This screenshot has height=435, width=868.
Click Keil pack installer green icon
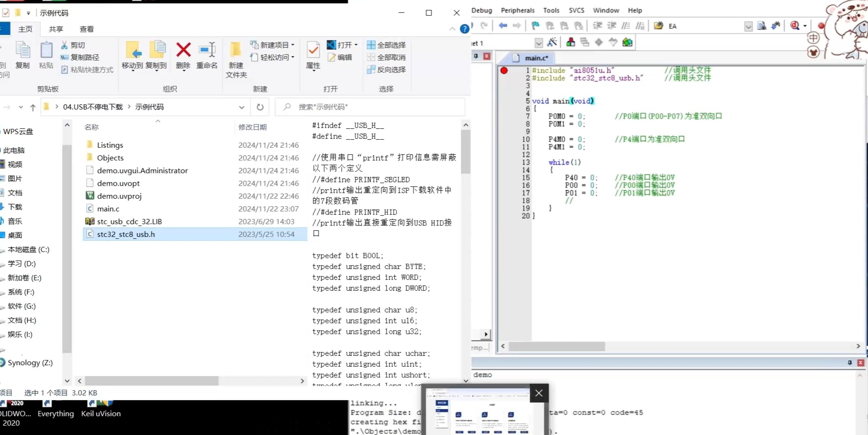point(627,42)
